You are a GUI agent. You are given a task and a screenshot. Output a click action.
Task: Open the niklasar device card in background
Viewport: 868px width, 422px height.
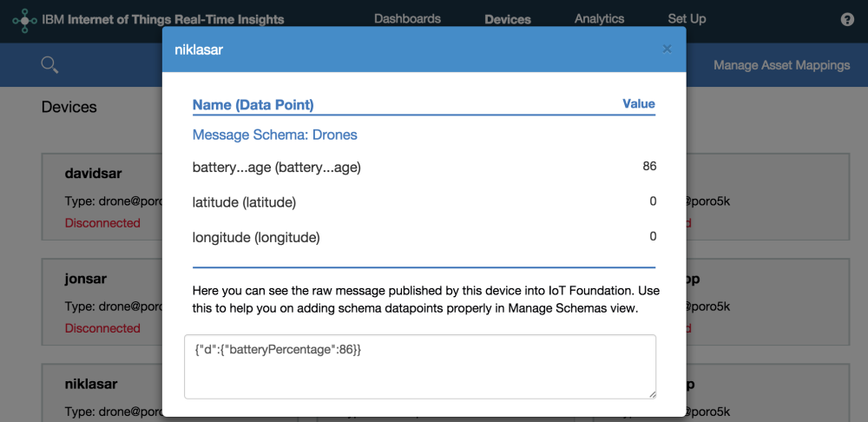click(x=102, y=392)
